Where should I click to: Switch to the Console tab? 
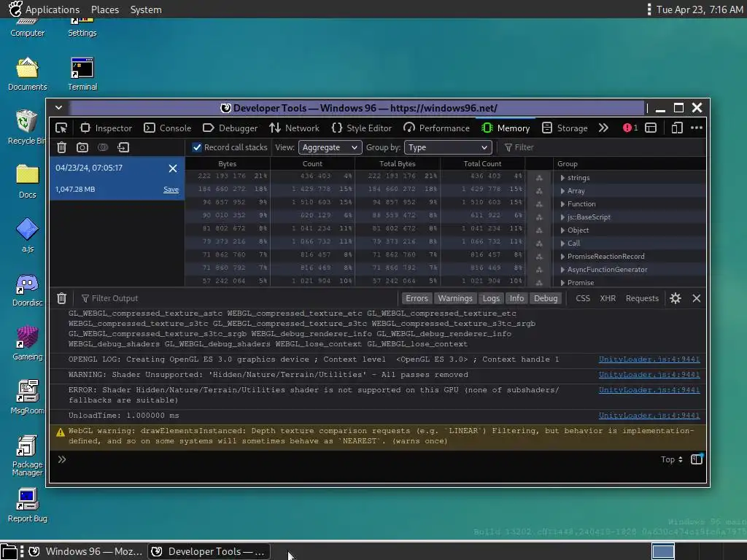click(x=168, y=128)
